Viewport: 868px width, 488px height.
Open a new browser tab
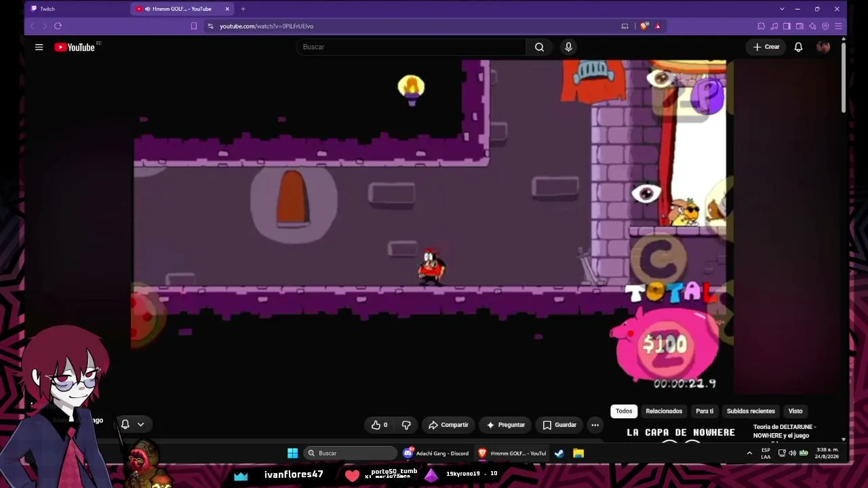pos(243,9)
